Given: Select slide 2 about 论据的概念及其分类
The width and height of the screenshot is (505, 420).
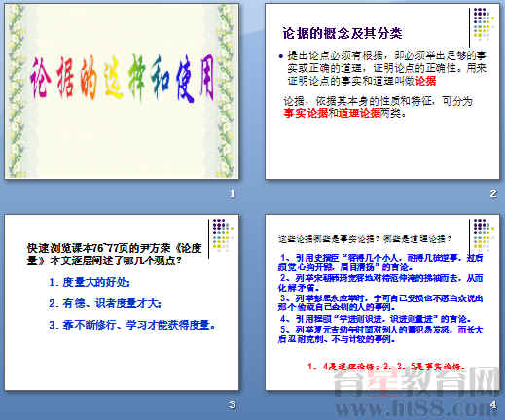Looking at the screenshot, I should (x=382, y=90).
